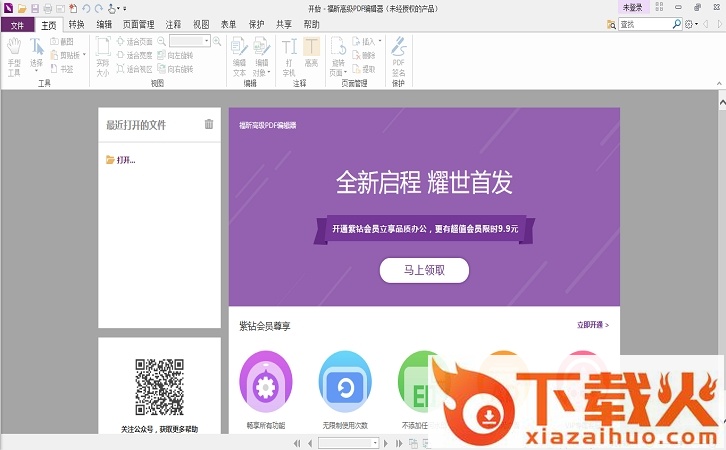The height and width of the screenshot is (450, 726).
Task: Select the Typewriter tool (打字机)
Action: 289,57
